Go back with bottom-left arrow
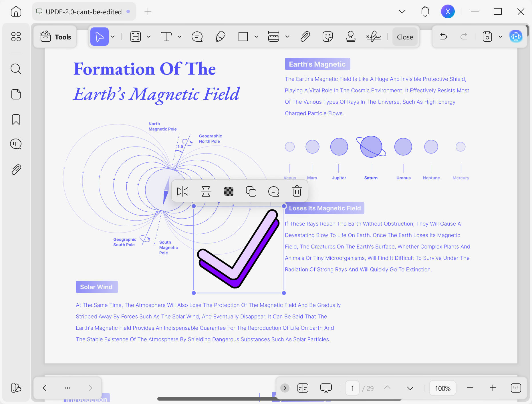This screenshot has width=532, height=404. [45, 388]
